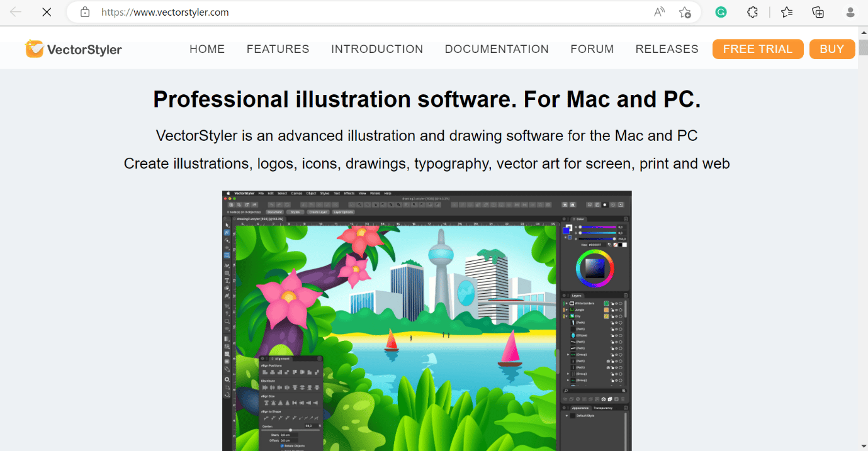Click the orange BUY button
Viewport: 868px width, 451px height.
(x=832, y=49)
